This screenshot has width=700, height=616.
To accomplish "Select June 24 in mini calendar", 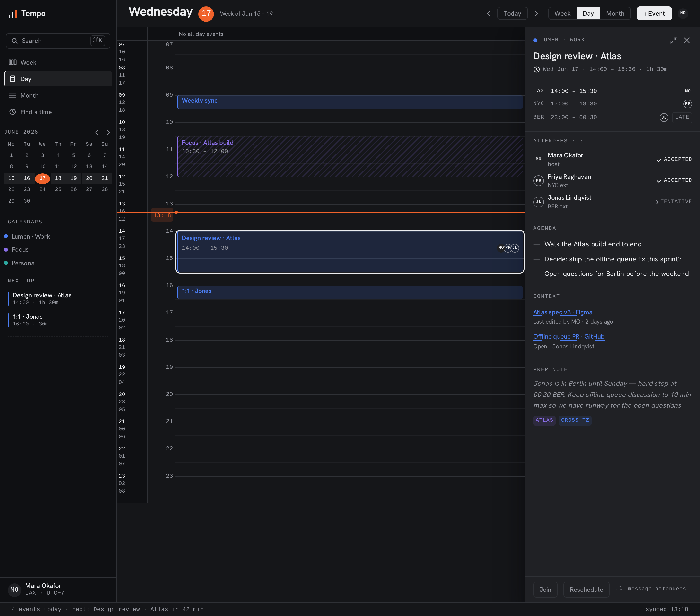I will [43, 189].
